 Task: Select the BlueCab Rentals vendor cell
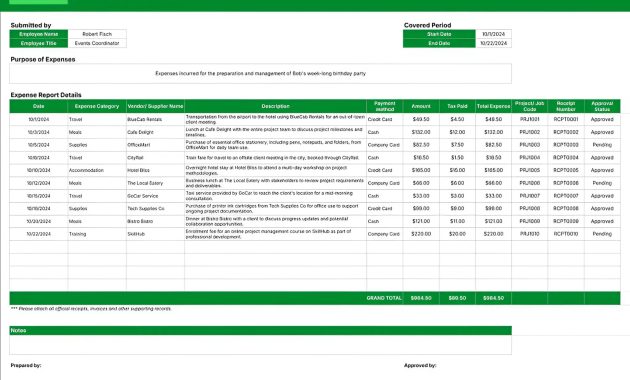(x=155, y=119)
